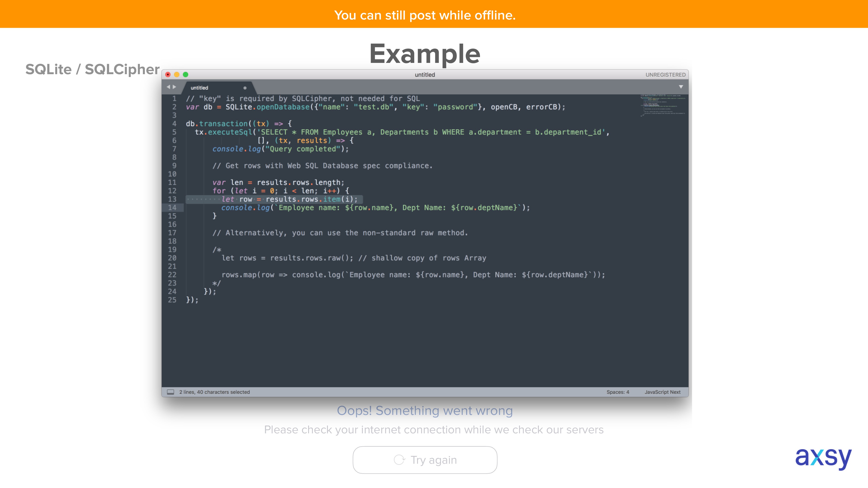Click 'results.rows.length' on line 11
This screenshot has height=488, width=868.
click(299, 182)
